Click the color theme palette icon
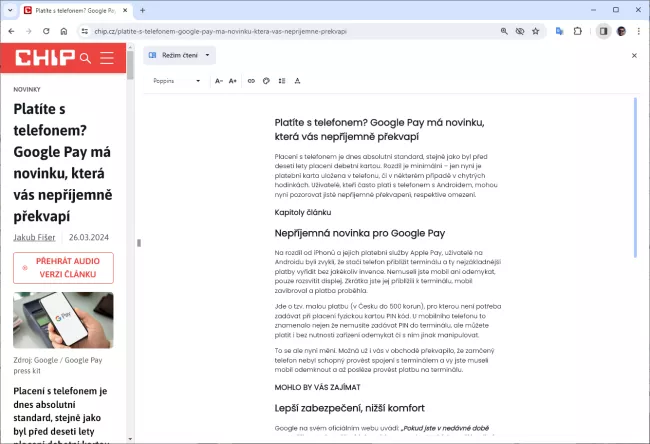Image resolution: width=650 pixels, height=444 pixels. click(x=265, y=80)
